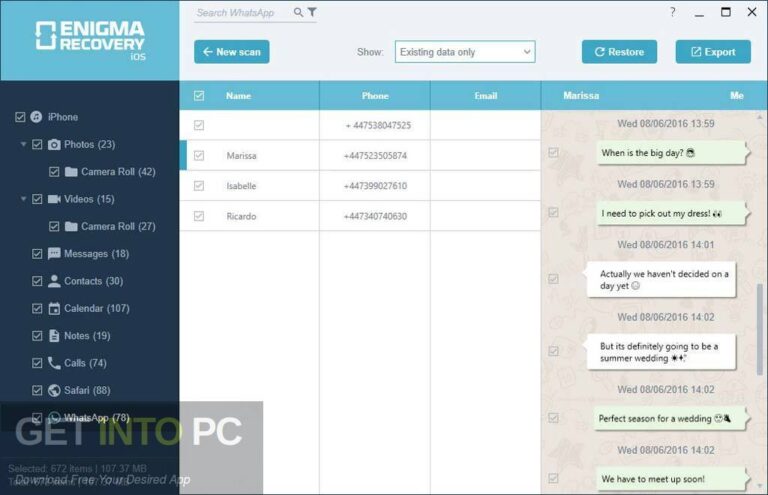Click the chat scrollbar up arrow
Viewport: 768px width, 495px height.
click(x=760, y=118)
